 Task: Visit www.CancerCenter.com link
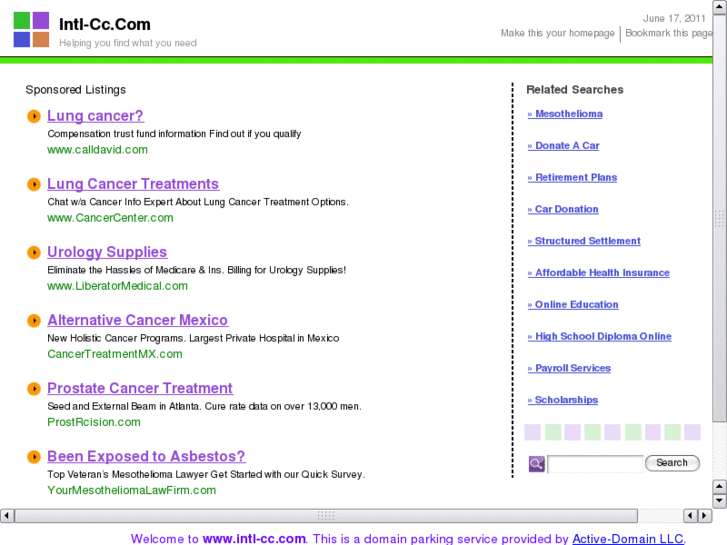[x=110, y=218]
